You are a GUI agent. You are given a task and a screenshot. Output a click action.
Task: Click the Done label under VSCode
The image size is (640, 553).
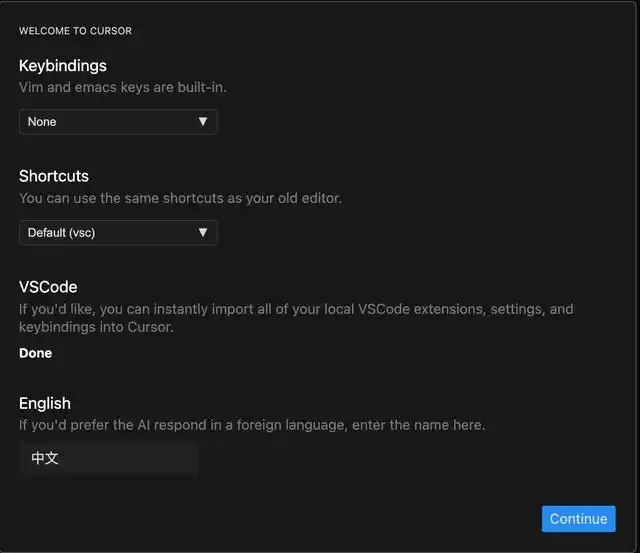(35, 353)
